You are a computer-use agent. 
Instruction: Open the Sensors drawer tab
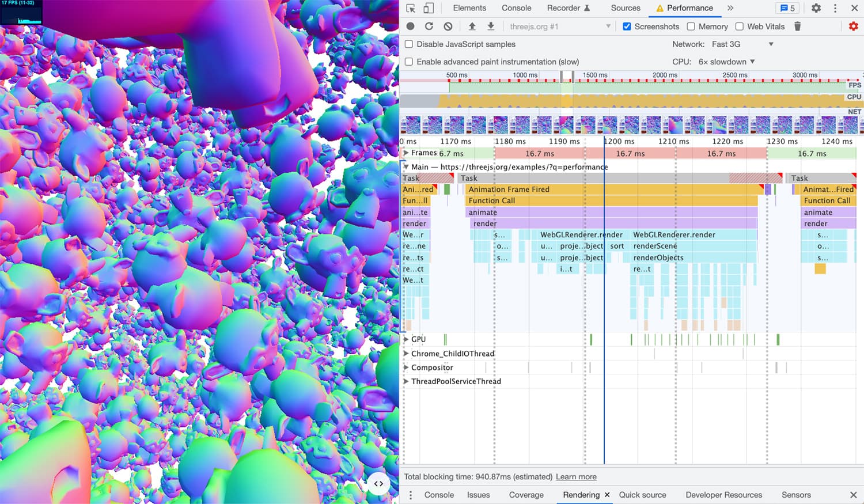(796, 495)
